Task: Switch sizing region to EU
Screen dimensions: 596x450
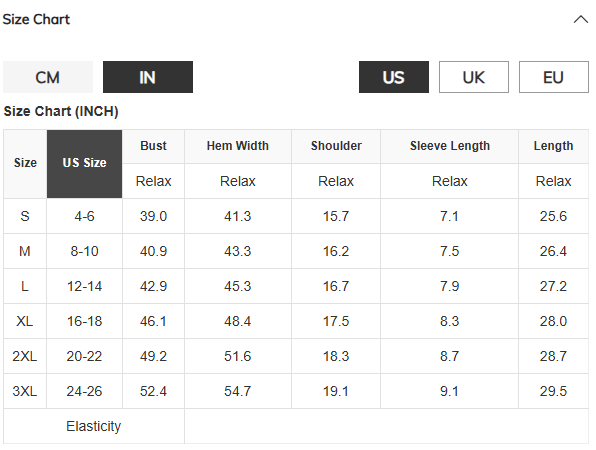Action: point(554,77)
